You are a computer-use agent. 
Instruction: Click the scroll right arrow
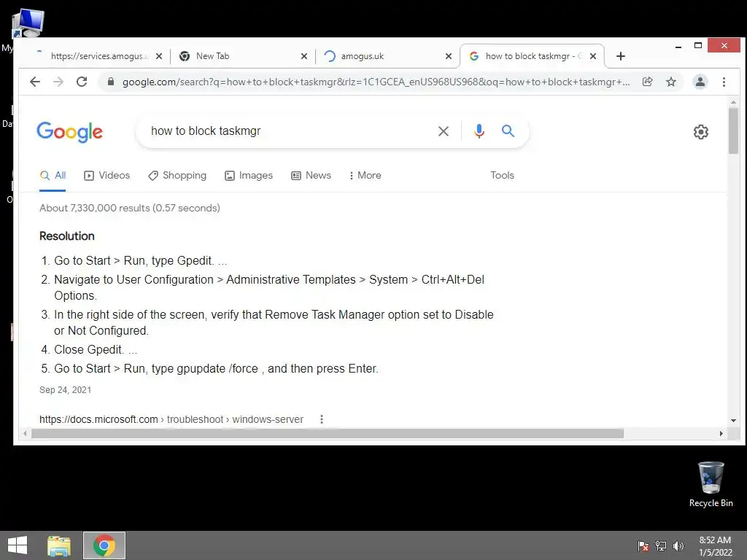pyautogui.click(x=721, y=433)
